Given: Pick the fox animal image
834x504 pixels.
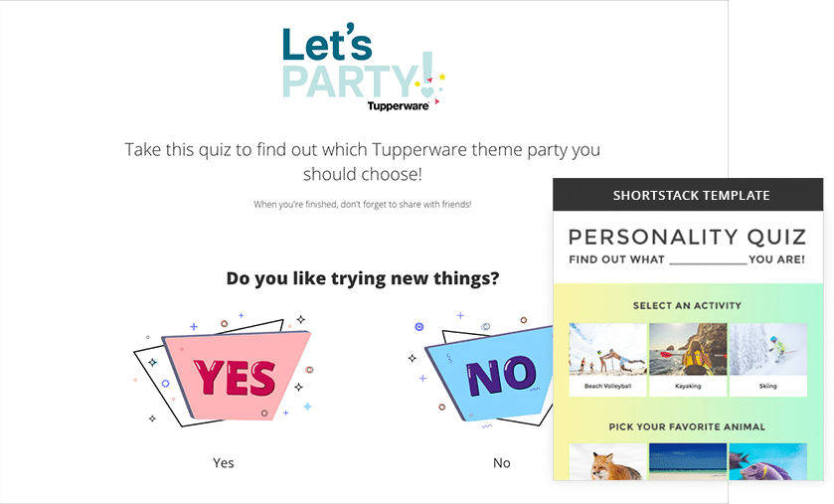Looking at the screenshot, I should tap(607, 461).
